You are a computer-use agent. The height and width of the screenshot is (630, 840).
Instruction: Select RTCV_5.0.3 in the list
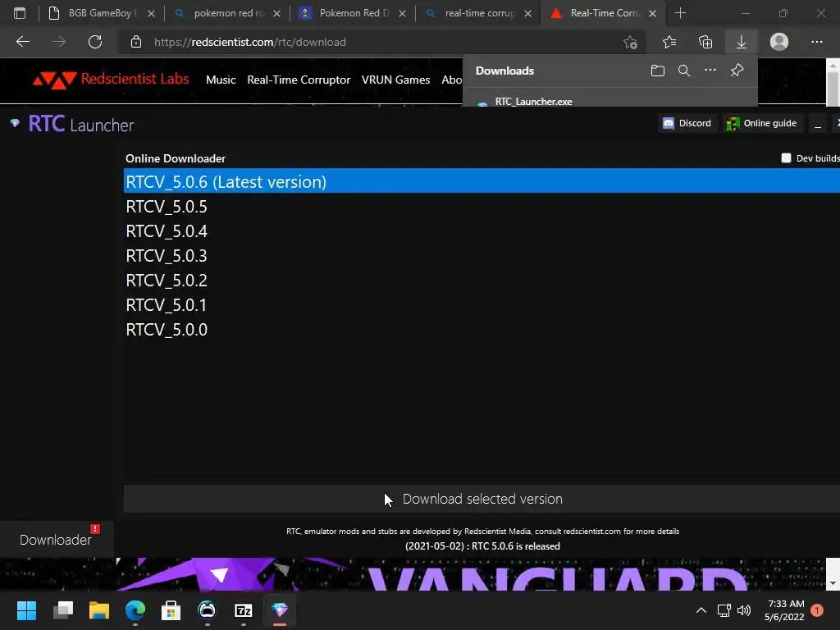(x=482, y=256)
